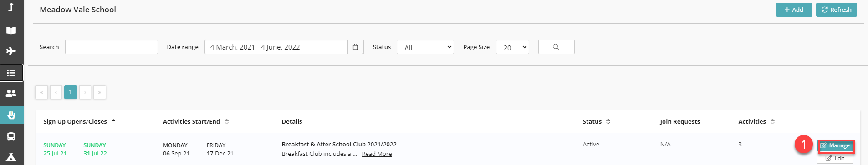
Task: Open the people group icon in sidebar
Action: pyautogui.click(x=11, y=93)
